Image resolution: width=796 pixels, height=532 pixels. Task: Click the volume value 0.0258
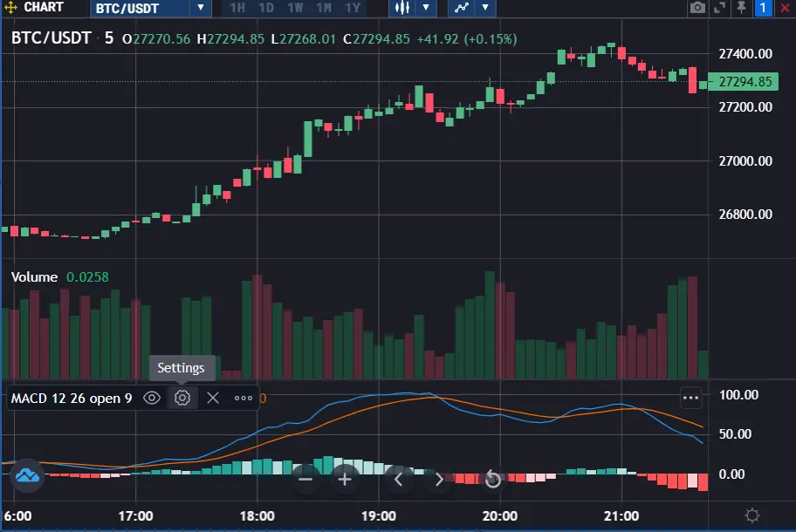click(87, 277)
